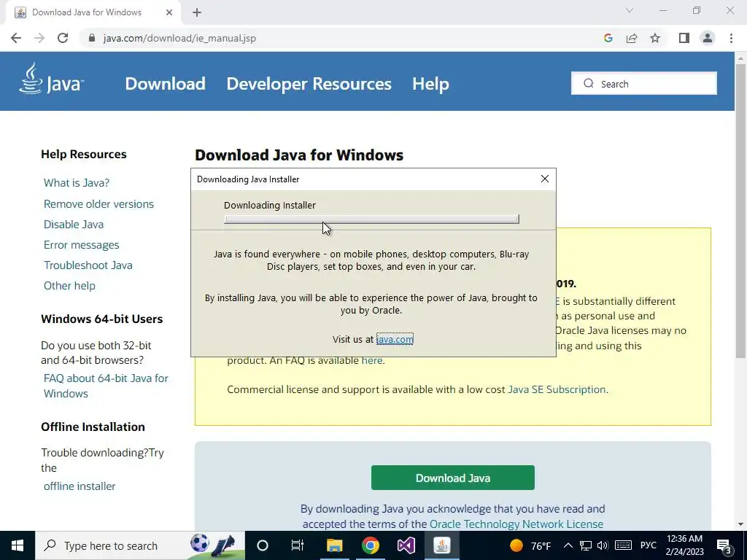Open the browser side panel icon
Image resolution: width=747 pixels, height=560 pixels.
684,38
